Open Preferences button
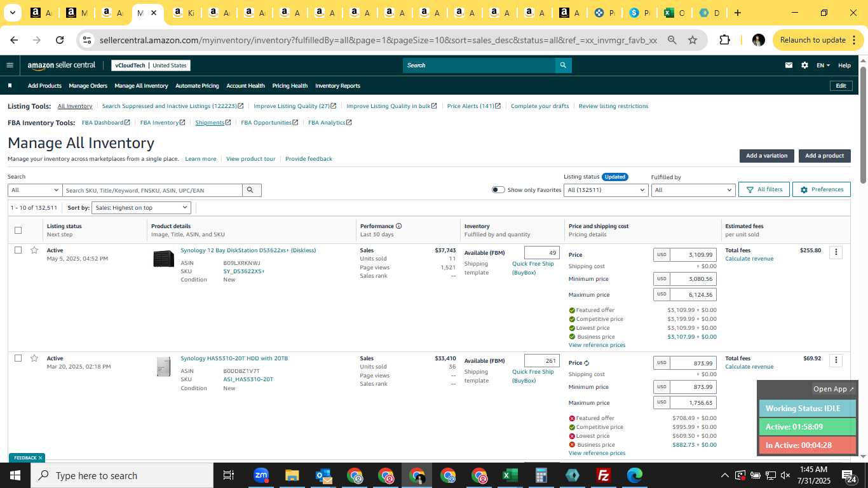 (821, 189)
